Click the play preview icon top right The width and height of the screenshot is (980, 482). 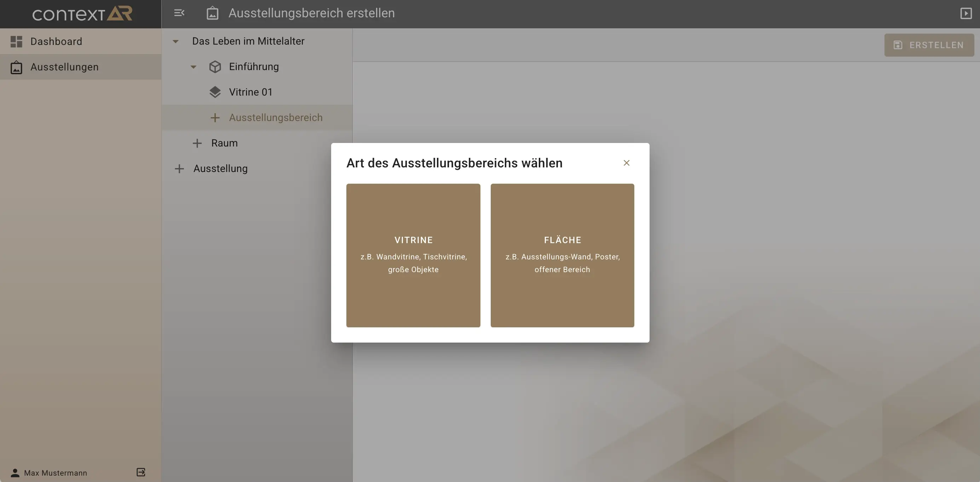965,13
